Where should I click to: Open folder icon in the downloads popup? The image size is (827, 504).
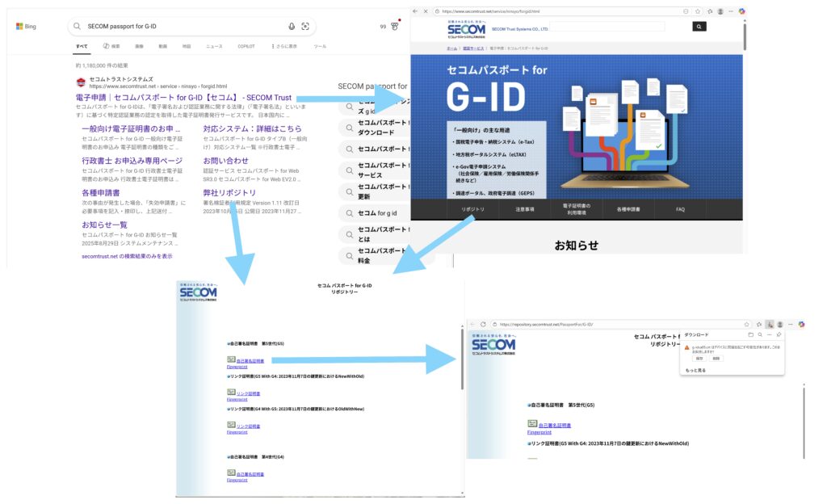click(x=750, y=334)
